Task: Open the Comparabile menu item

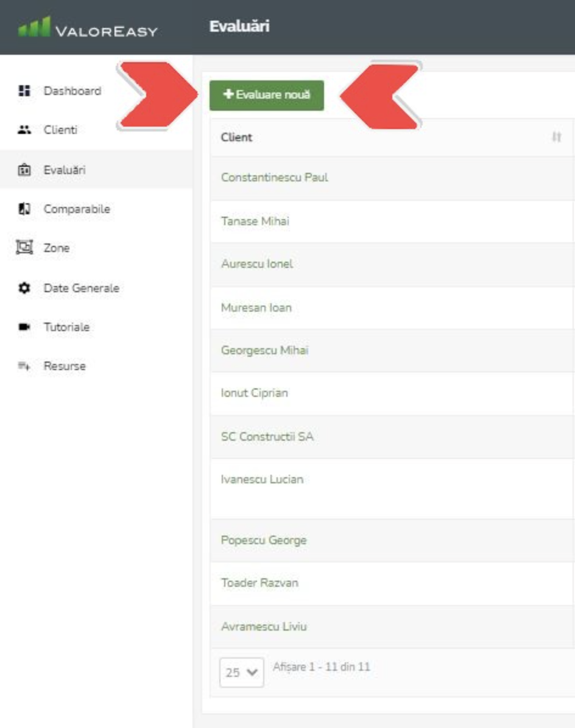Action: tap(77, 209)
